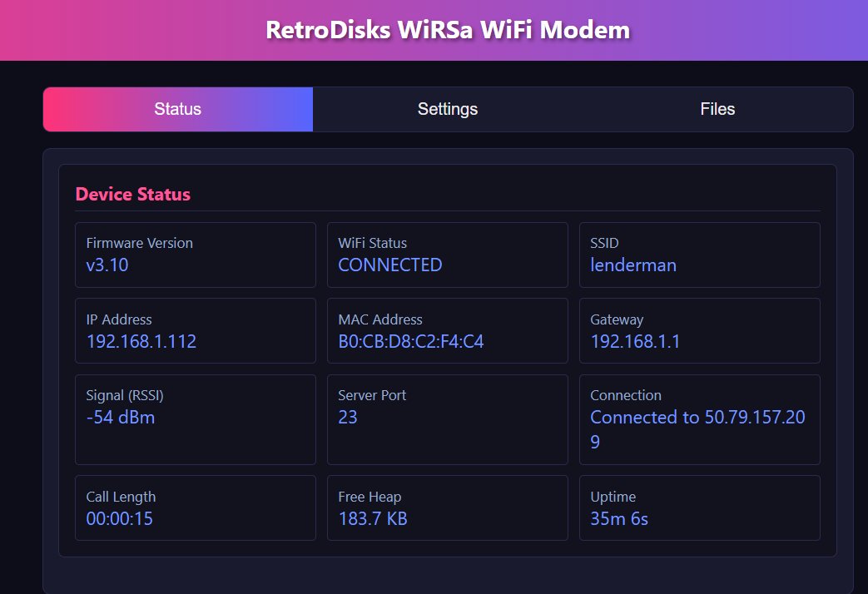This screenshot has height=594, width=868.
Task: Switch to the Status tab
Action: (178, 109)
